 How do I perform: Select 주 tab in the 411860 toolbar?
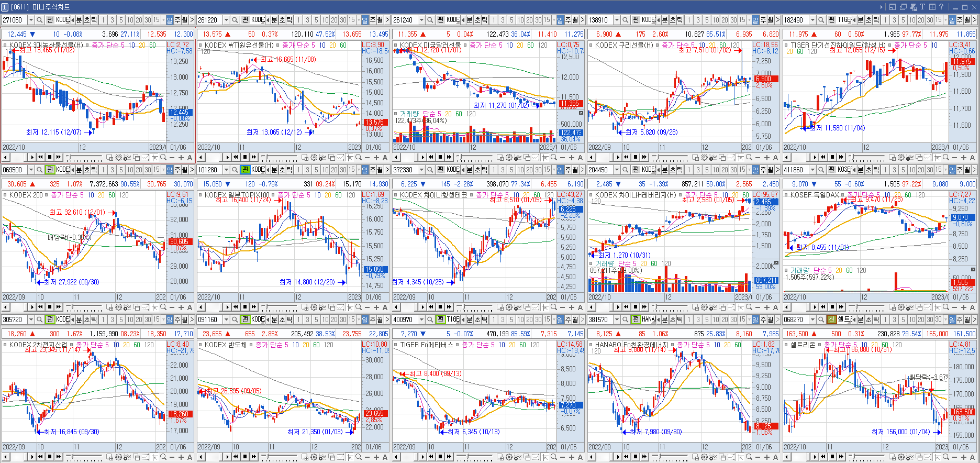(959, 170)
